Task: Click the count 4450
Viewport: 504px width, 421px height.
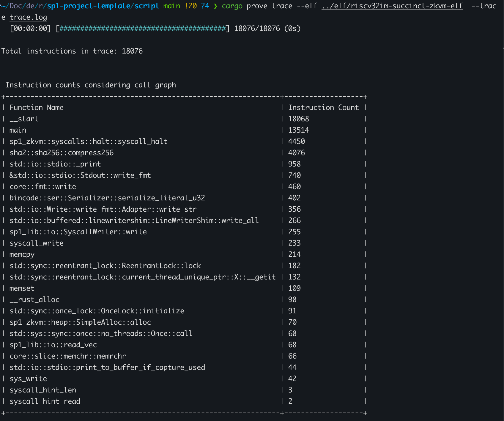Action: click(297, 142)
